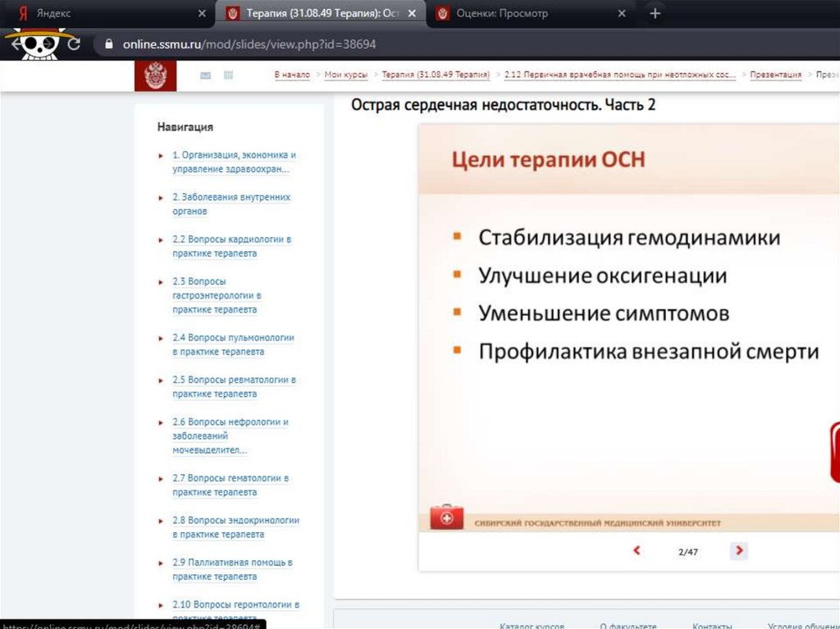Open section 1. Организация, экономика и управление
Viewport: 840px width, 629px height.
tap(234, 162)
